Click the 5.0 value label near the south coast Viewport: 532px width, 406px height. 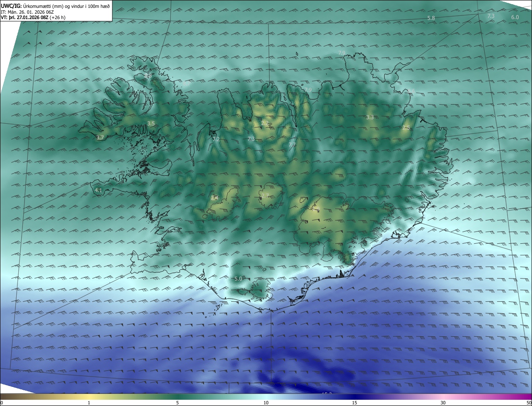(238, 279)
